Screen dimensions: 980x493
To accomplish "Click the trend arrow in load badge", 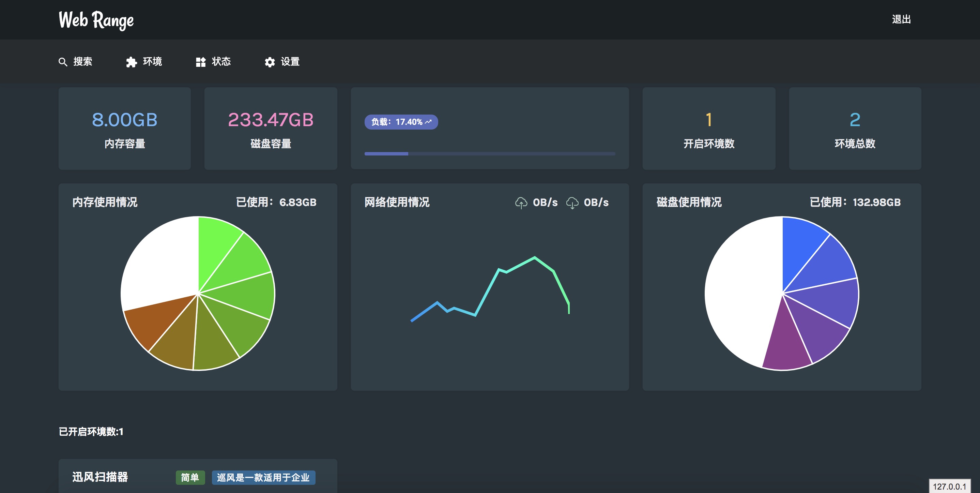I will [428, 122].
